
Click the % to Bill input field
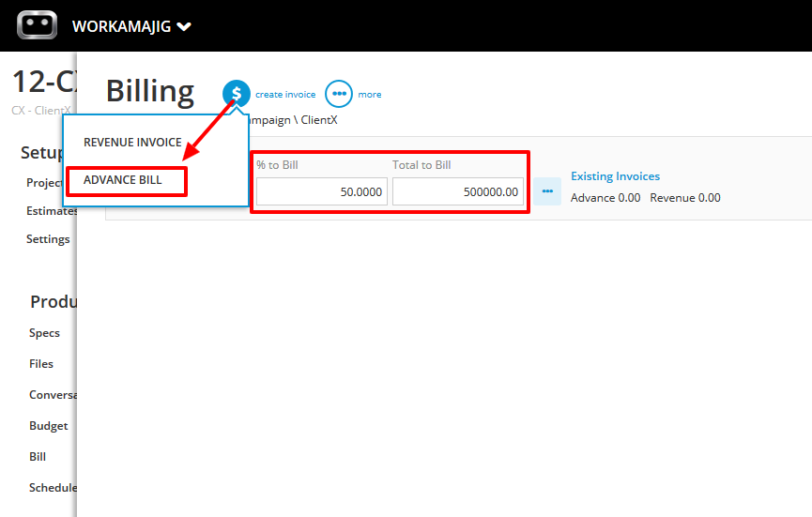[322, 191]
